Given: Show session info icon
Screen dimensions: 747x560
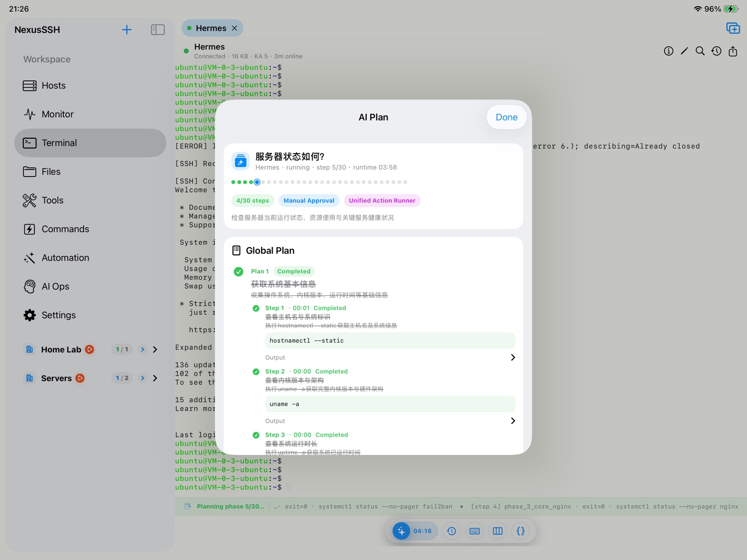Looking at the screenshot, I should click(669, 51).
